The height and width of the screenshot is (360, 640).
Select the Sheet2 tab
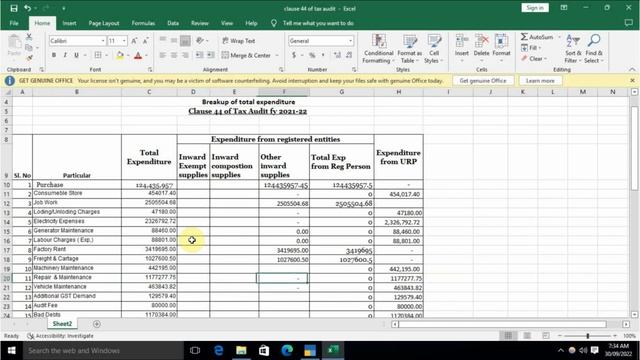62,324
